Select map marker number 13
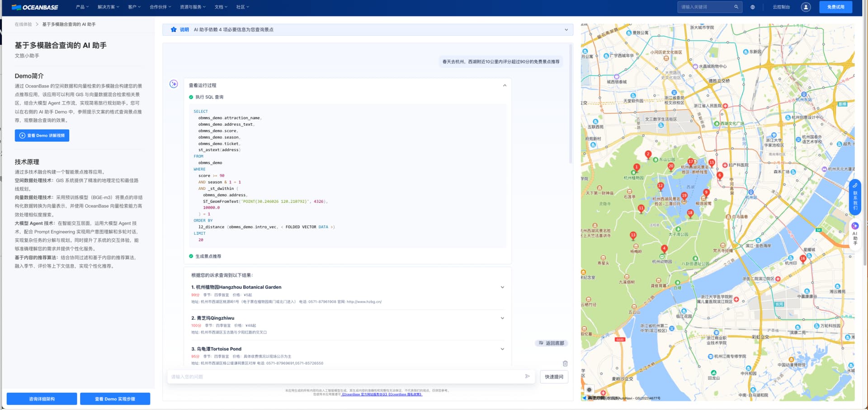This screenshot has height=410, width=868. click(633, 235)
